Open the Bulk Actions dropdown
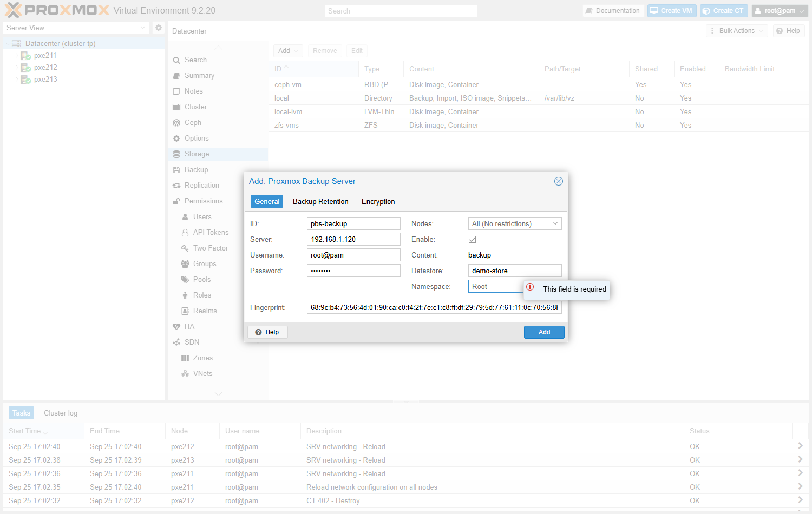 737,31
